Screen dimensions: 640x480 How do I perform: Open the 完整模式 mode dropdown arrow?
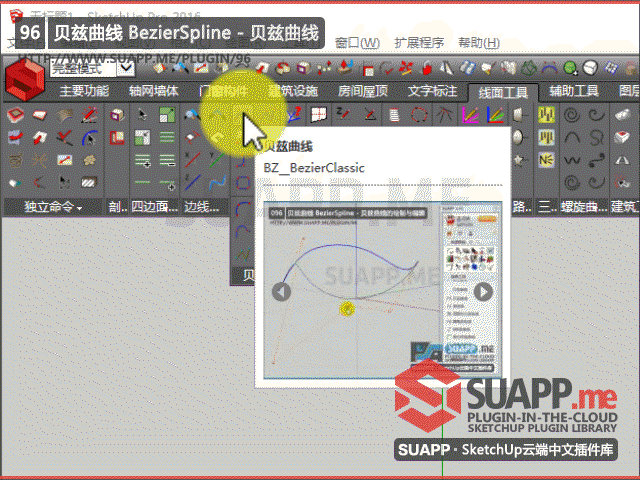click(126, 68)
